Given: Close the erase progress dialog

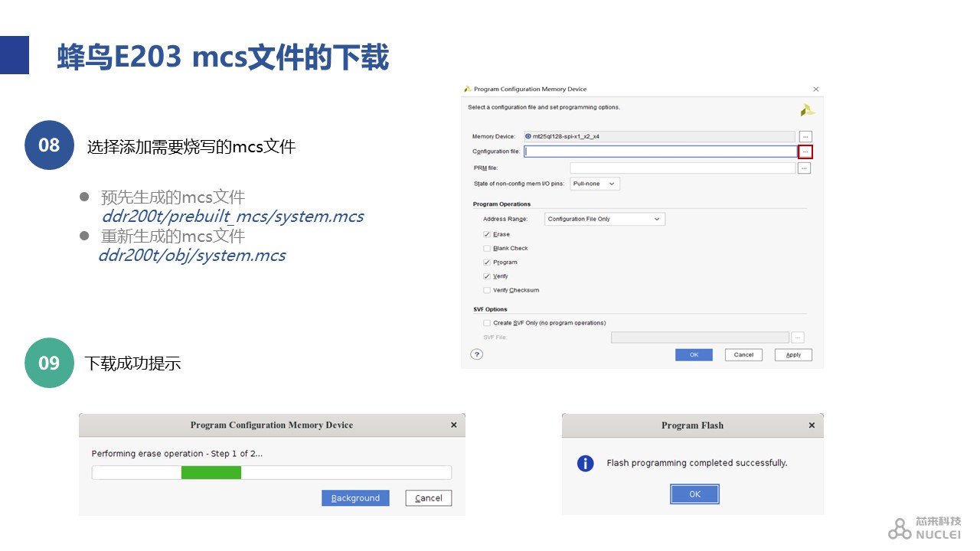Looking at the screenshot, I should click(453, 425).
